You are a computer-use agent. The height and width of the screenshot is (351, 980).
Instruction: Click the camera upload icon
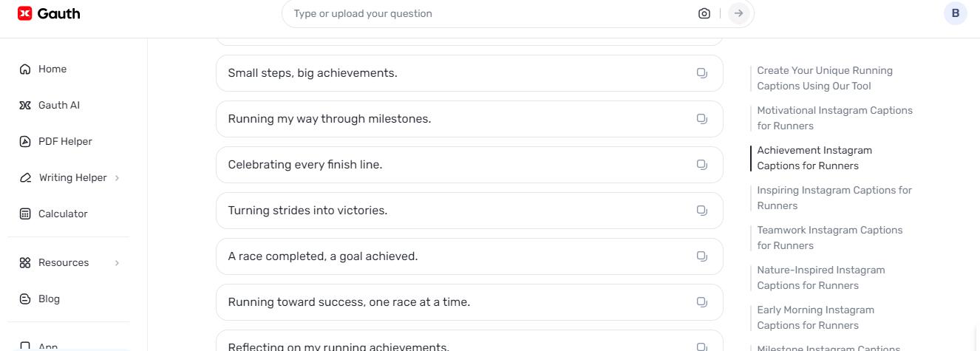(704, 13)
